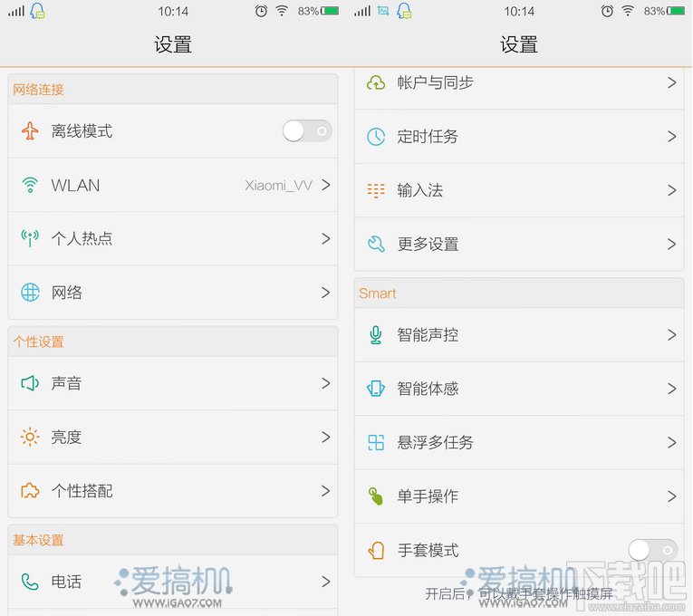Open the 个人热点 settings label
Viewport: 693px width, 616px height.
tap(82, 238)
